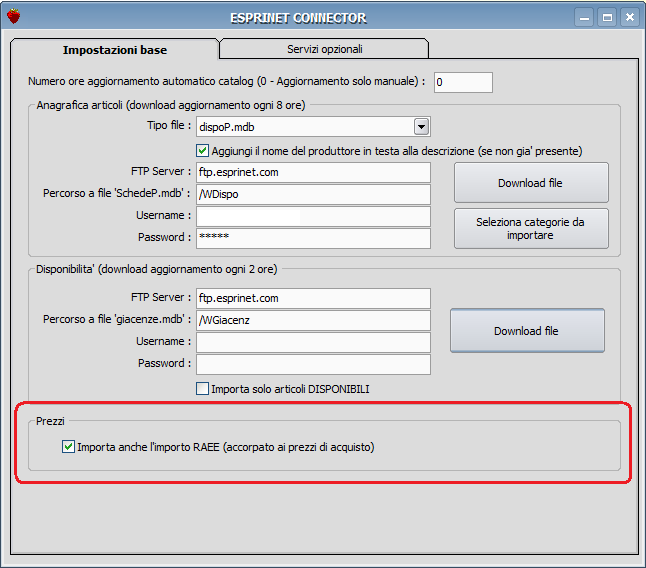The width and height of the screenshot is (646, 568).
Task: Click the 'Anagrafica articoli' group title
Action: coord(171,105)
